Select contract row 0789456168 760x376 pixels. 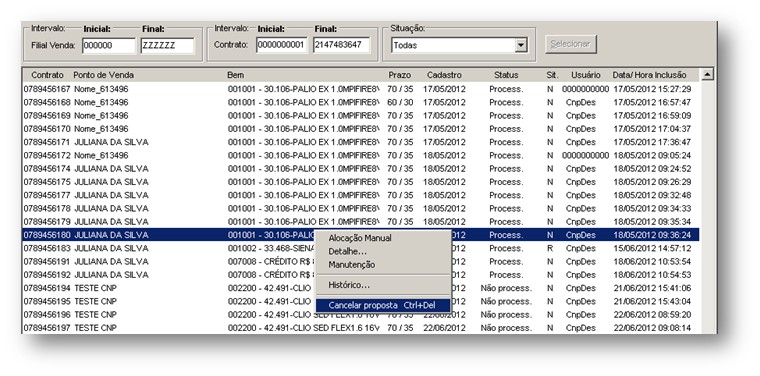[x=361, y=103]
